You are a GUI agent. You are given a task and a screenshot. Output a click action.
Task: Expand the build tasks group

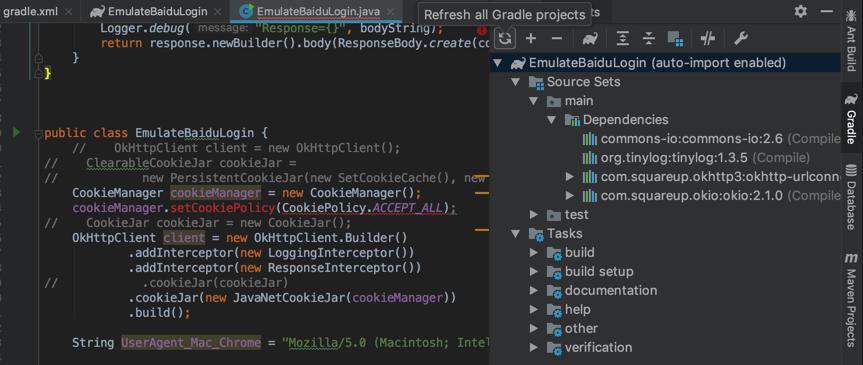click(x=533, y=253)
